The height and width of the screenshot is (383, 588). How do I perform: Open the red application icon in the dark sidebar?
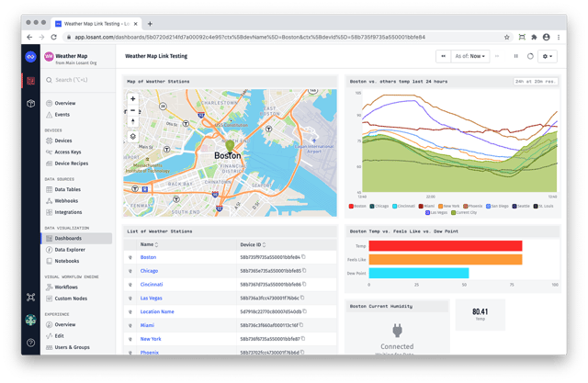[x=30, y=81]
